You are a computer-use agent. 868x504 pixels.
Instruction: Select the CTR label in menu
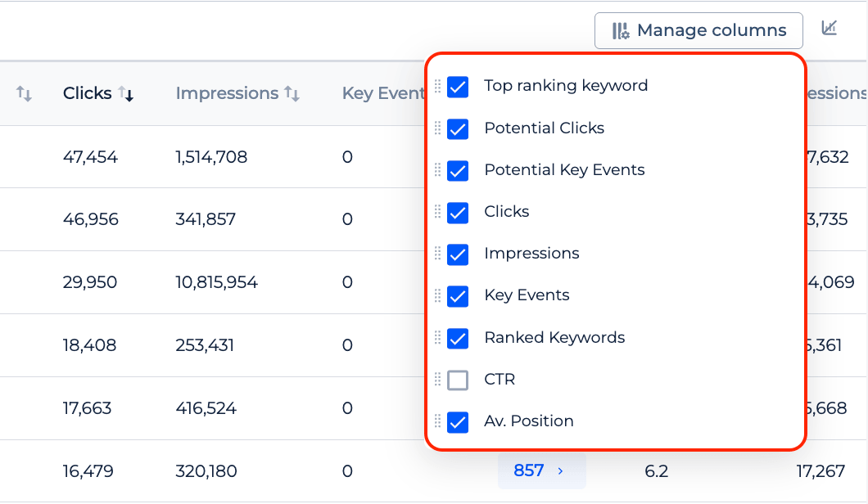tap(500, 380)
